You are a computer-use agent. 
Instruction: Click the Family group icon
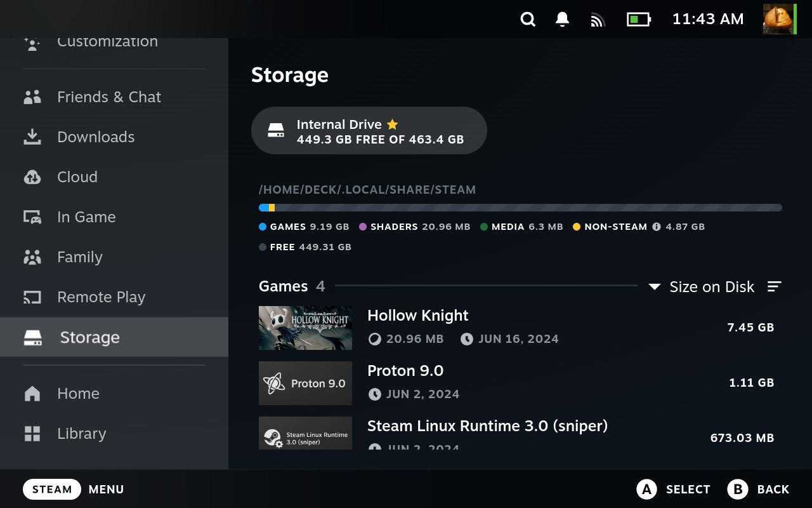32,257
